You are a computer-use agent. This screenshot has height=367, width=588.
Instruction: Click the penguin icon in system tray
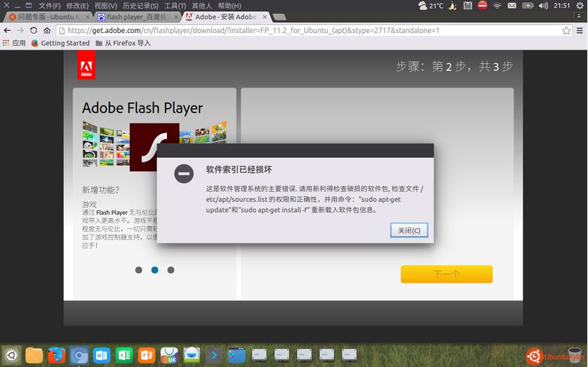coord(453,6)
